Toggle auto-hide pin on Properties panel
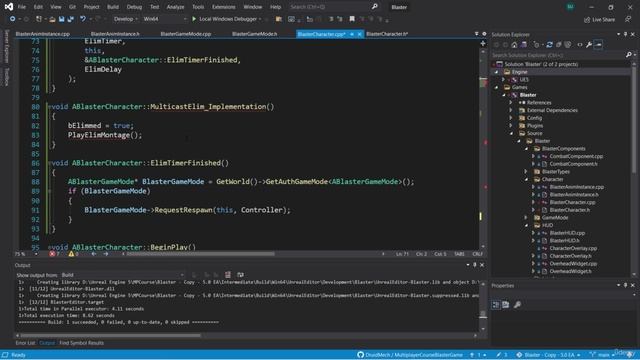Image resolution: width=640 pixels, height=360 pixels. click(625, 285)
